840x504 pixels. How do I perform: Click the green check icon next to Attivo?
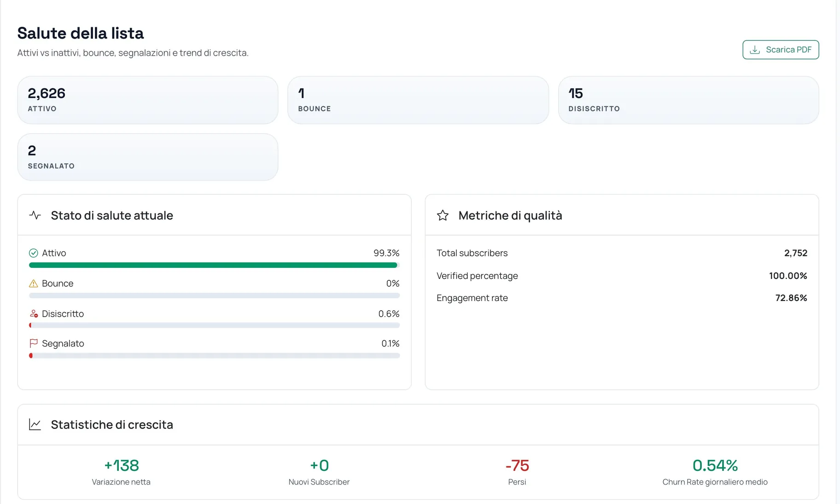click(34, 253)
